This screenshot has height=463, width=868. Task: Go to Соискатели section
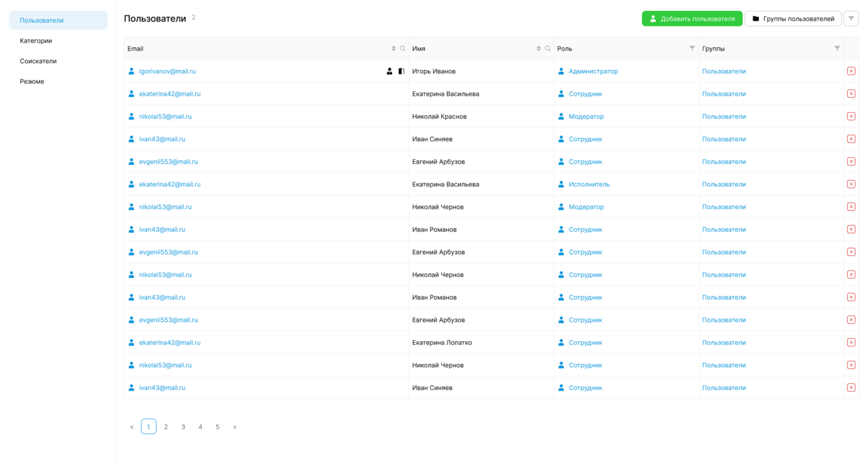click(x=38, y=61)
